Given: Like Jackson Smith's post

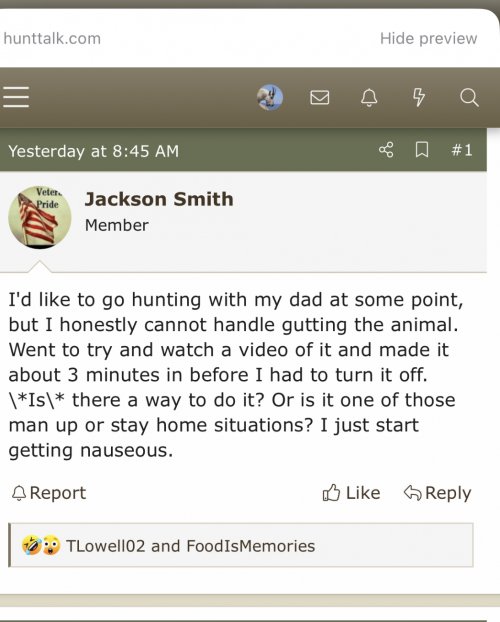Looking at the screenshot, I should pos(351,493).
